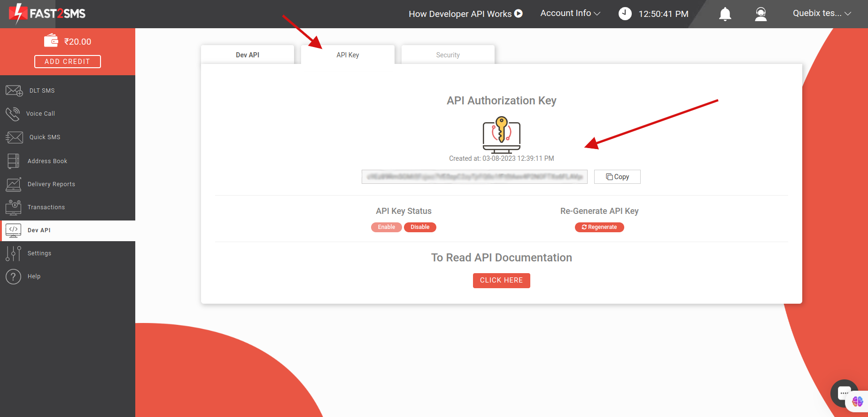This screenshot has width=868, height=417.
Task: Click the Voice Call phone icon
Action: 13,114
